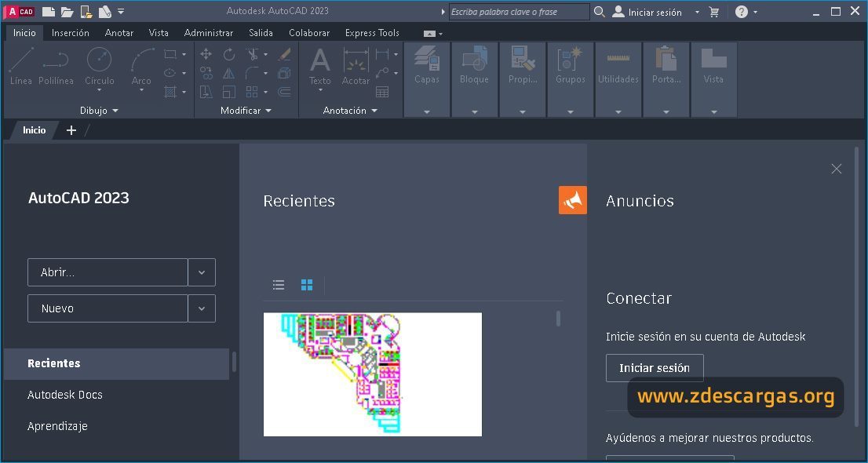Select the Linear dimension icon
This screenshot has width=868, height=463.
[382, 54]
